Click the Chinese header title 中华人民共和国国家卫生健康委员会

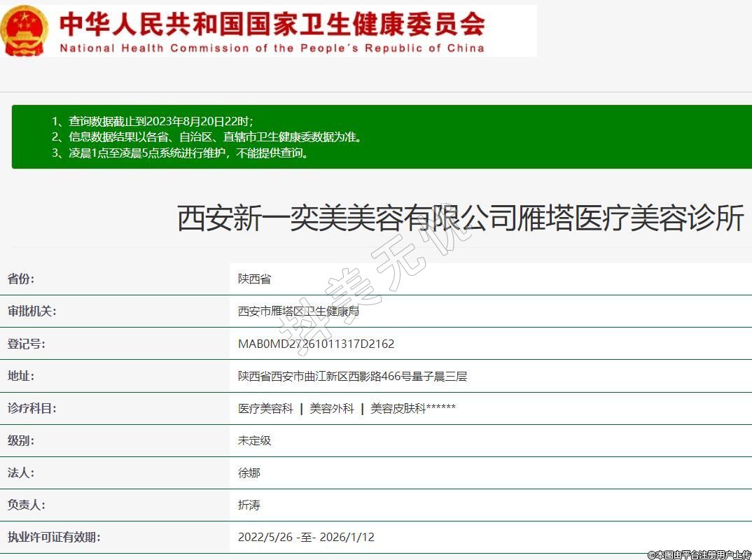click(272, 24)
